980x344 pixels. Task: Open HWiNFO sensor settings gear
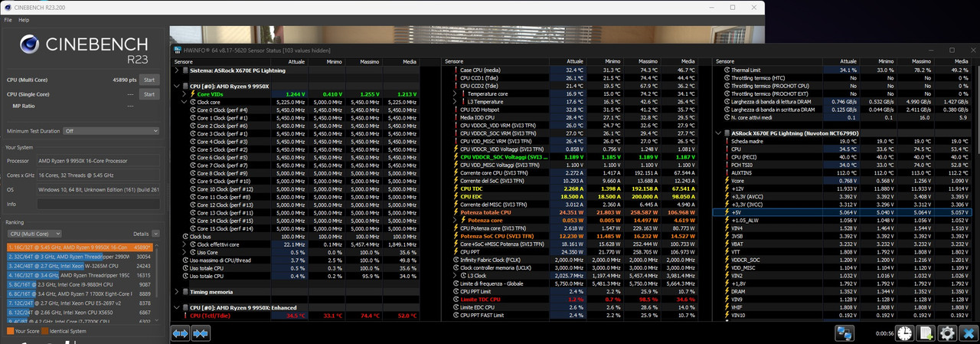pyautogui.click(x=947, y=333)
